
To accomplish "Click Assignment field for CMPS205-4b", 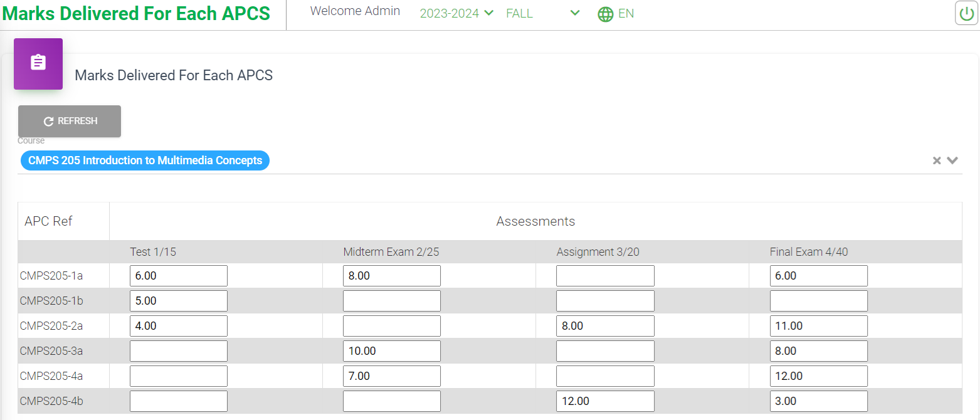I will click(x=605, y=401).
